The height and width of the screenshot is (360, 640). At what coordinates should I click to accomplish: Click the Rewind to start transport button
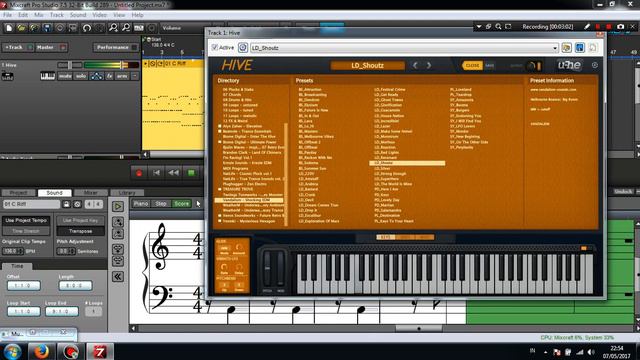coord(156,173)
